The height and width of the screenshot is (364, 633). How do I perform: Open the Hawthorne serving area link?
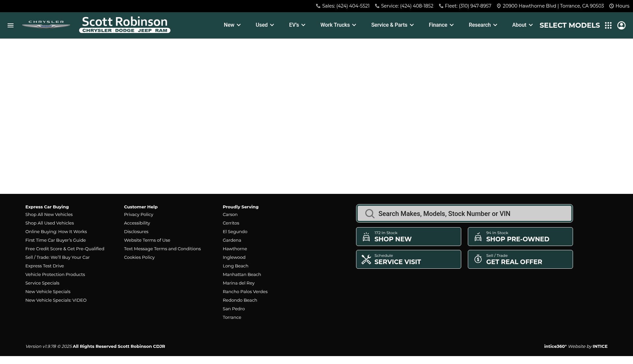[x=235, y=249]
